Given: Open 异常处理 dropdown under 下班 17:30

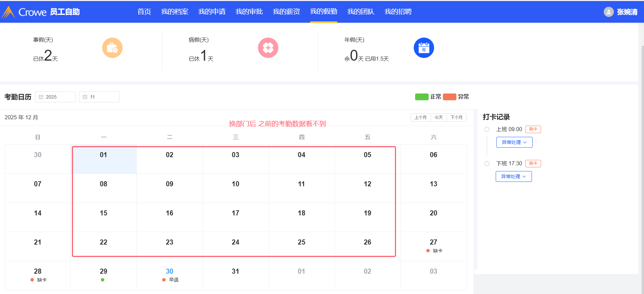Looking at the screenshot, I should click(513, 176).
